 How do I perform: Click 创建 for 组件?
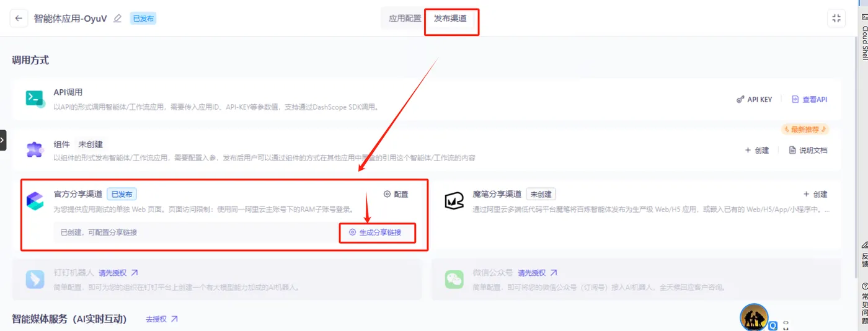pyautogui.click(x=756, y=150)
